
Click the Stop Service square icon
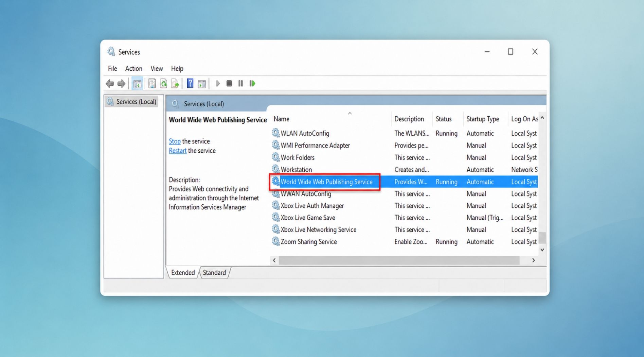click(x=229, y=83)
